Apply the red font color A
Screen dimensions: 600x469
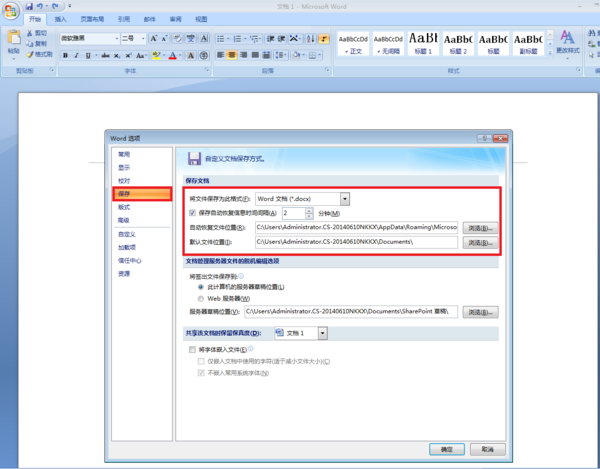click(173, 55)
